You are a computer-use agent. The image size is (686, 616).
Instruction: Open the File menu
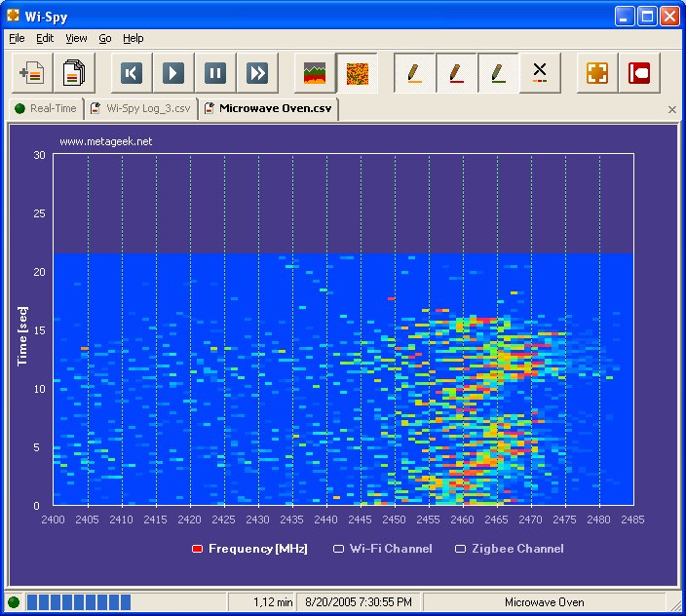tap(18, 39)
